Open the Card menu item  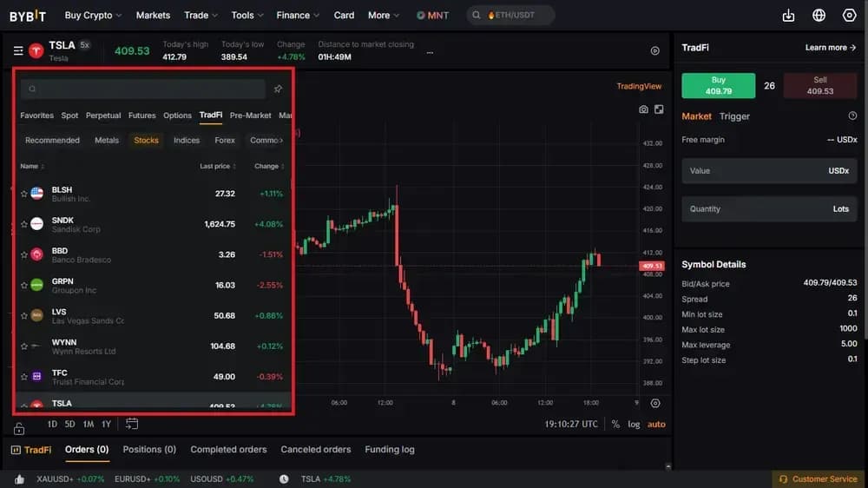[x=344, y=16]
